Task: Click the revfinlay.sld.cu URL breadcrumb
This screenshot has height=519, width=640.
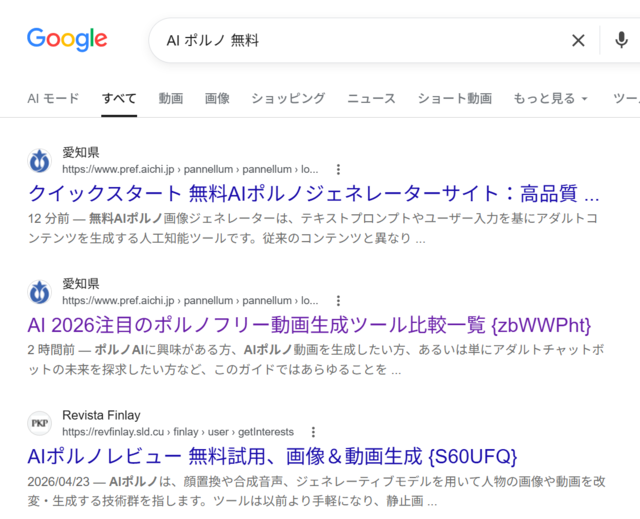Action: point(178,432)
